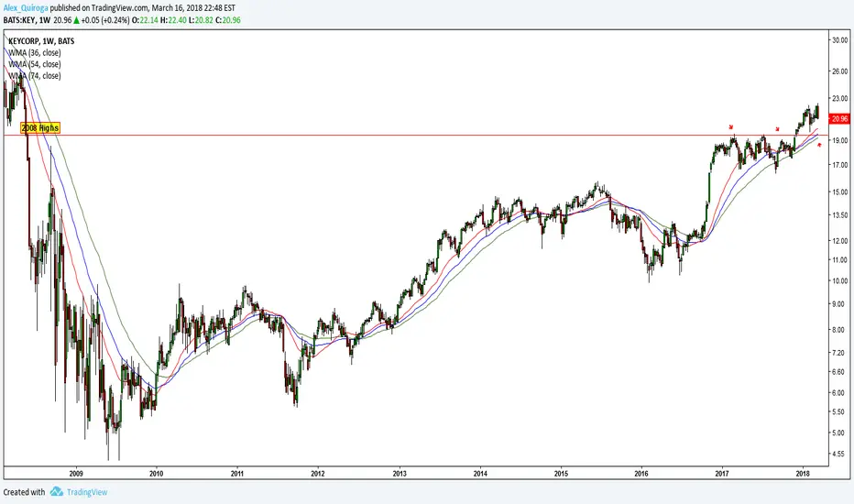
Task: Click the "5.00" price axis label
Action: [x=838, y=433]
